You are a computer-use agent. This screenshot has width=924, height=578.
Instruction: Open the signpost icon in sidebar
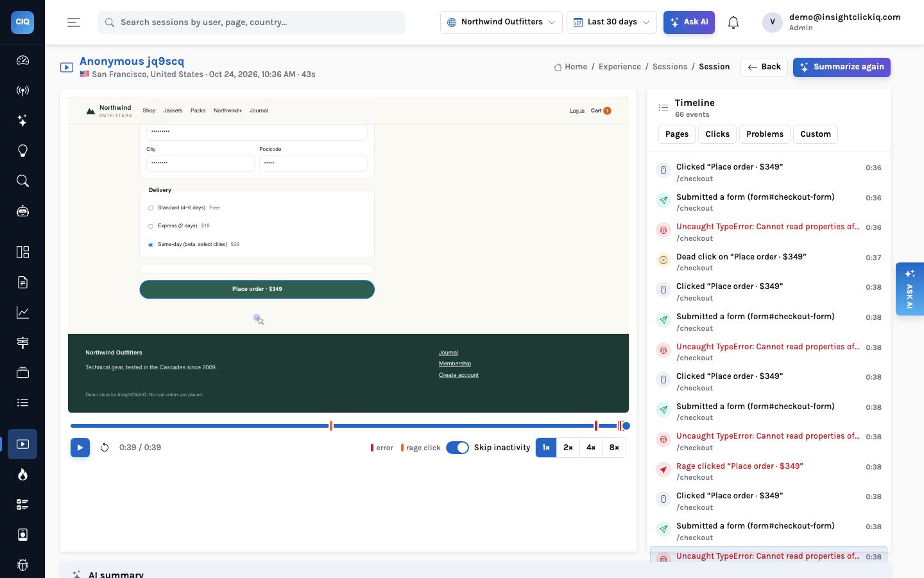(22, 342)
